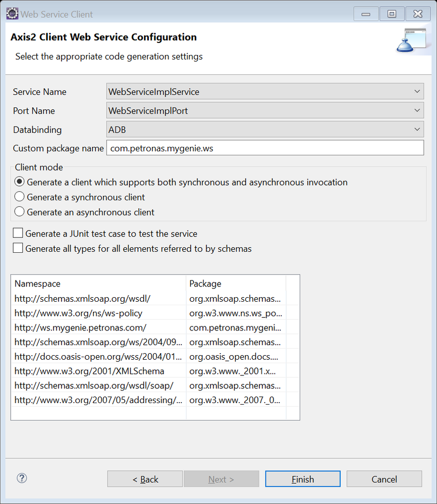This screenshot has width=437, height=504.
Task: Open the Databinding ADB dropdown
Action: tap(265, 130)
